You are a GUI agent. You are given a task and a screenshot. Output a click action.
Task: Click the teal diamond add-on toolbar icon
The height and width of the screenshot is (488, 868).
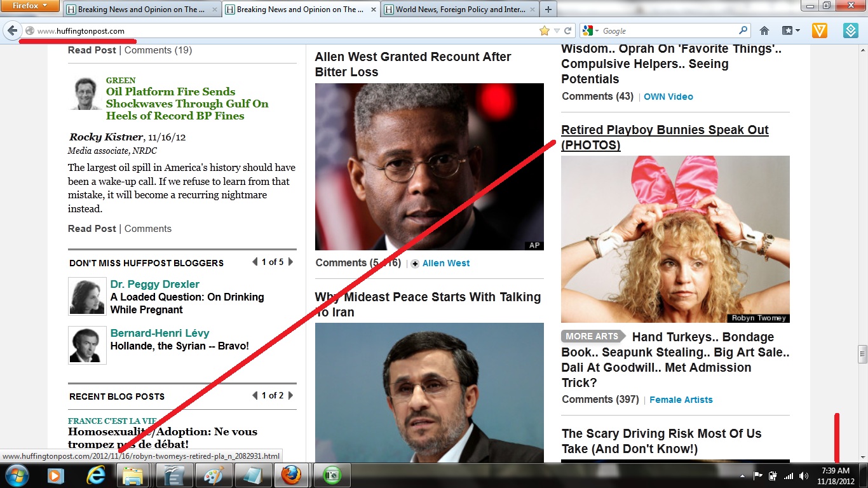coord(851,30)
